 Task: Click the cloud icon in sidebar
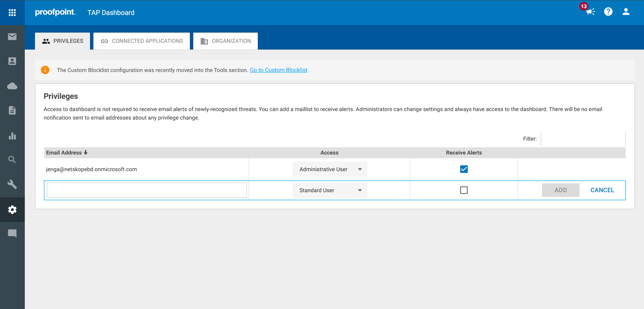pyautogui.click(x=12, y=86)
